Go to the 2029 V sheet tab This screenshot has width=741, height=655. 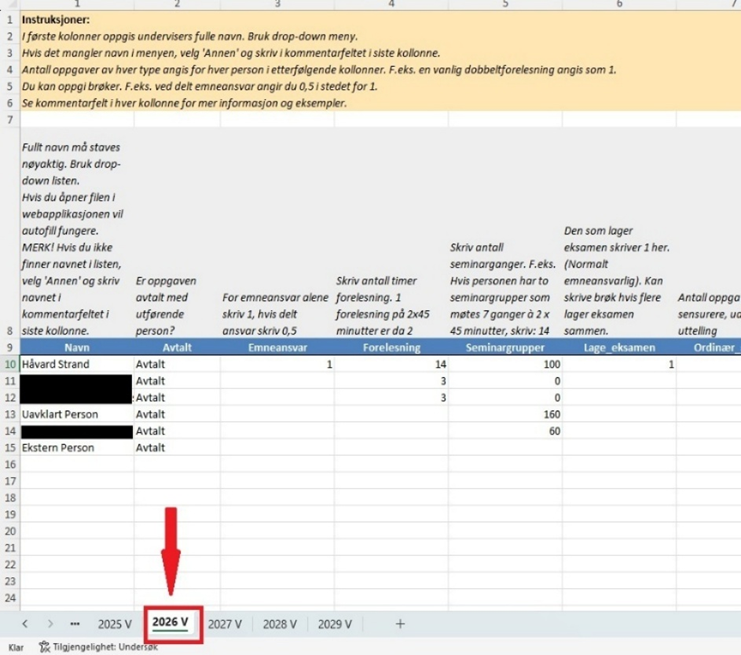[335, 624]
